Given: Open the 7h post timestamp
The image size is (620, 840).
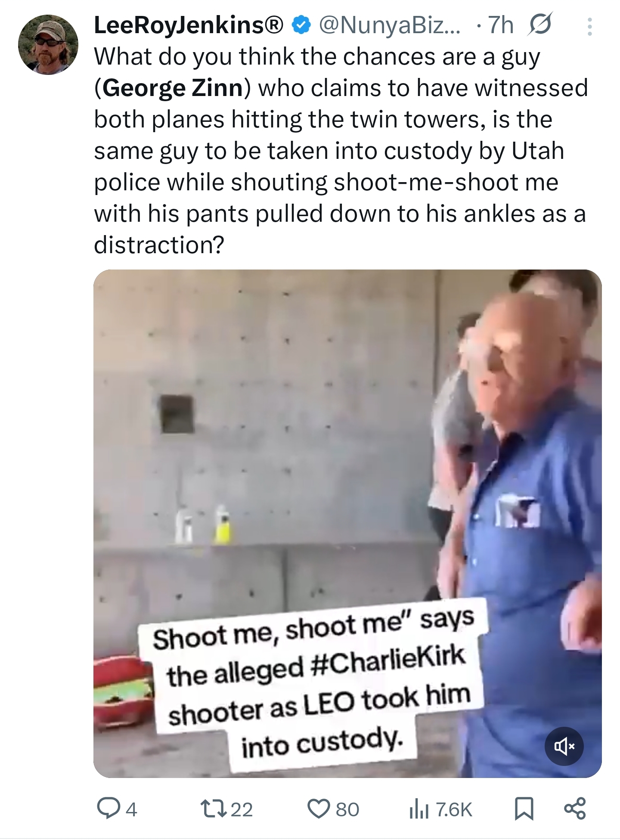Looking at the screenshot, I should (501, 26).
